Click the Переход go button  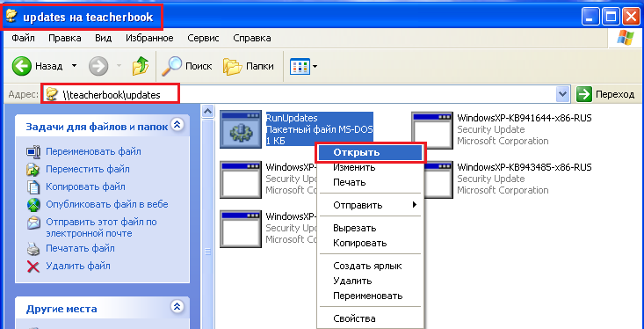(606, 94)
